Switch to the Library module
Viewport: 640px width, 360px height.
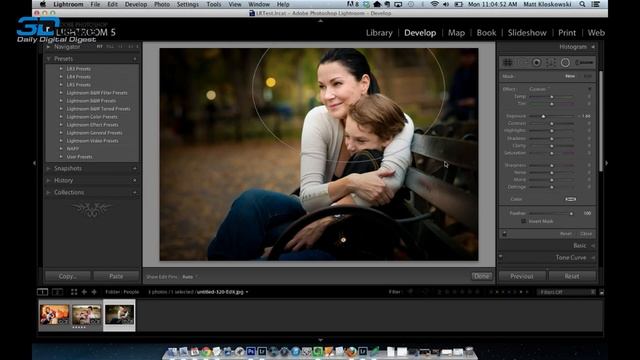[x=379, y=33]
